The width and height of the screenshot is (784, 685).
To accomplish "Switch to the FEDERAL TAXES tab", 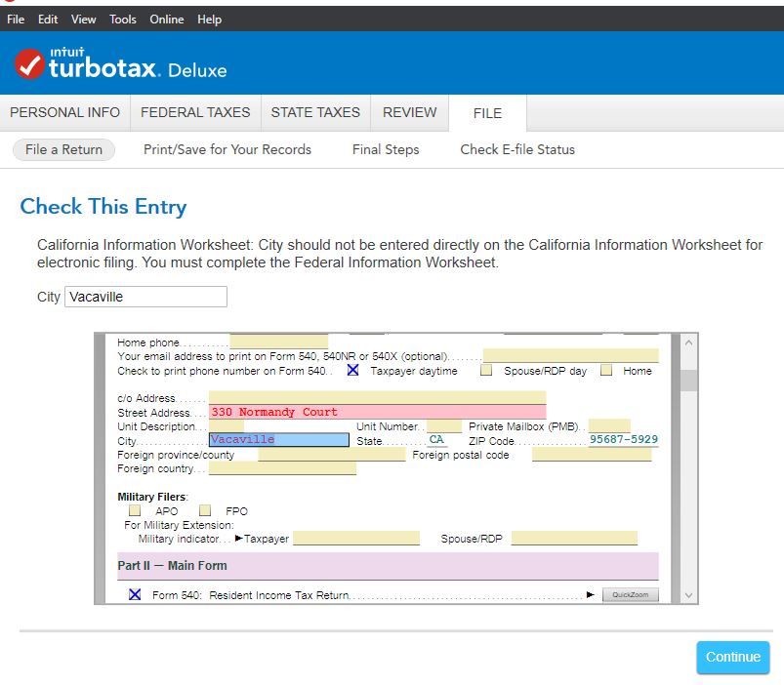I will (195, 112).
